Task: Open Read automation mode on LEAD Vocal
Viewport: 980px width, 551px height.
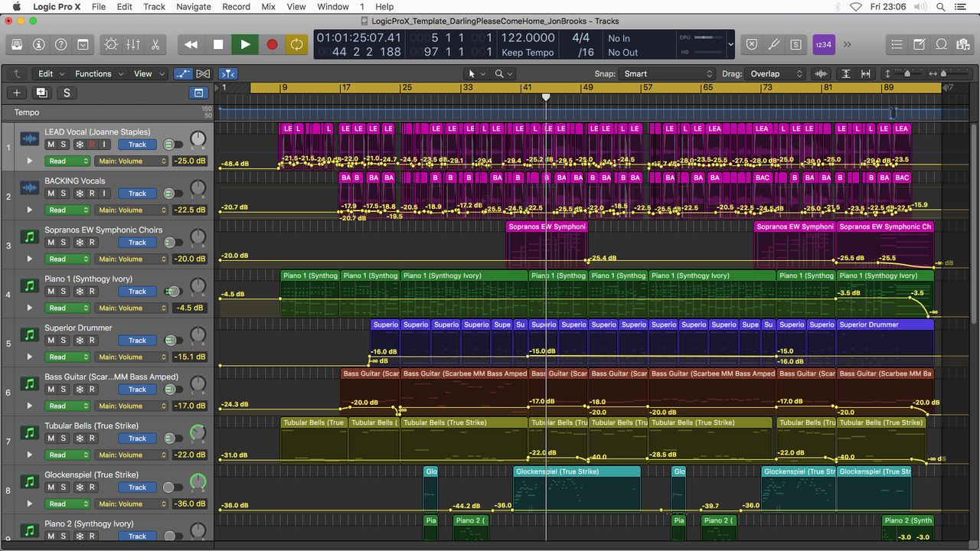Action: pyautogui.click(x=68, y=161)
